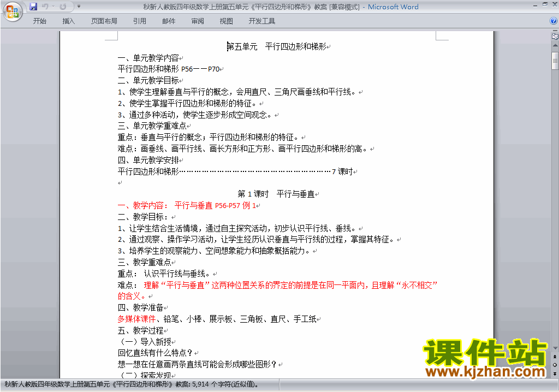Open the Undo history dropdown arrow
The image size is (559, 392).
tap(53, 7)
